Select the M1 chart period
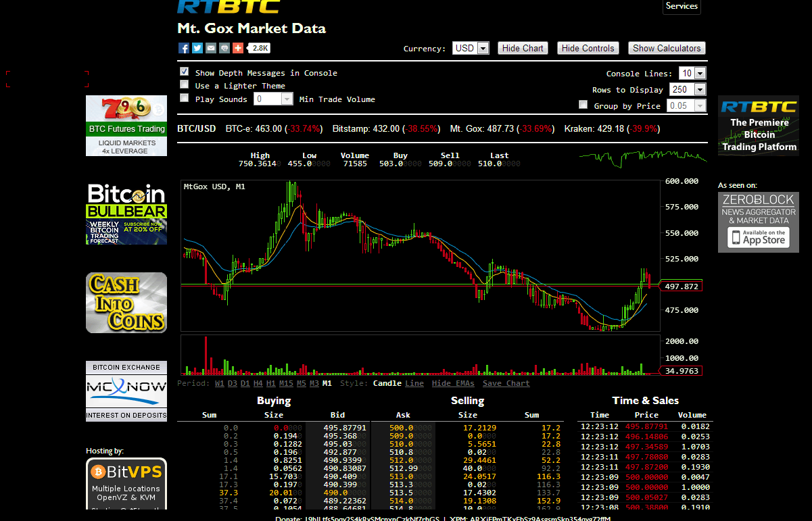 point(327,383)
